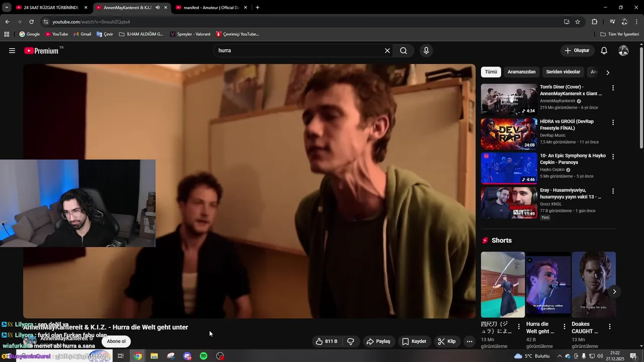Open Chrome apps grid in bookmarks bar
644x362 pixels.
[x=7, y=34]
